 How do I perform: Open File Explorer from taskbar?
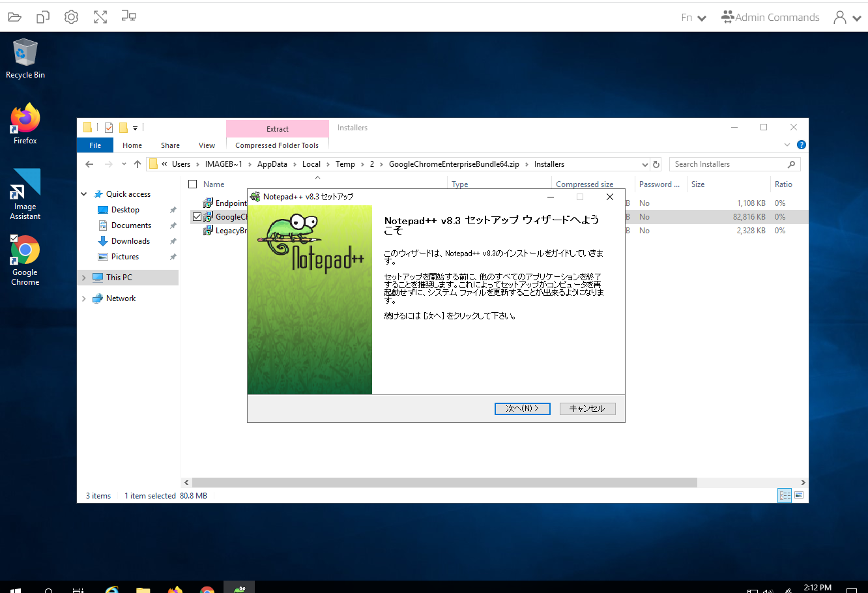coord(143,589)
